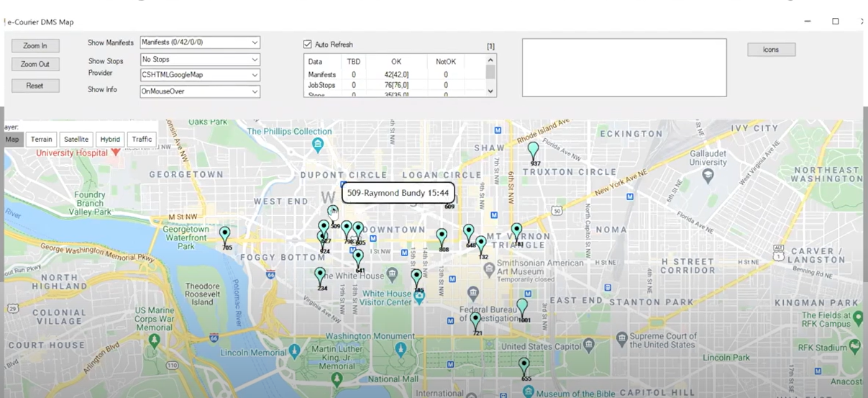Click the empty text box beside Icons button
The width and height of the screenshot is (868, 398).
(624, 68)
